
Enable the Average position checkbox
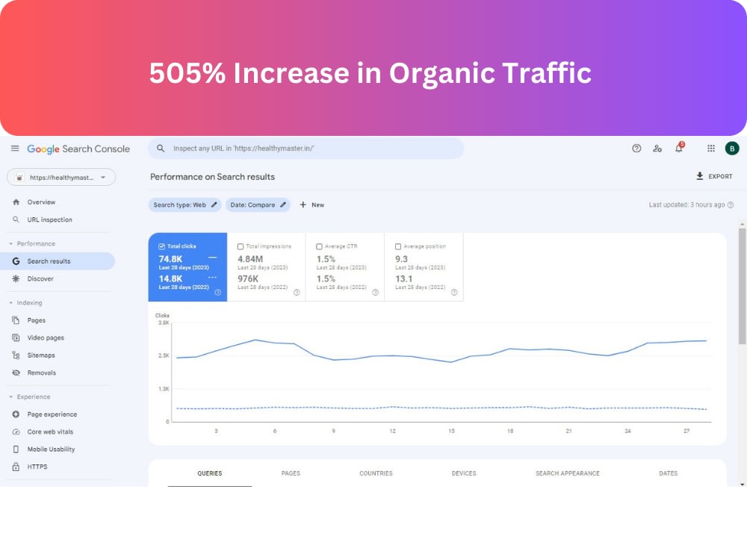tap(398, 246)
